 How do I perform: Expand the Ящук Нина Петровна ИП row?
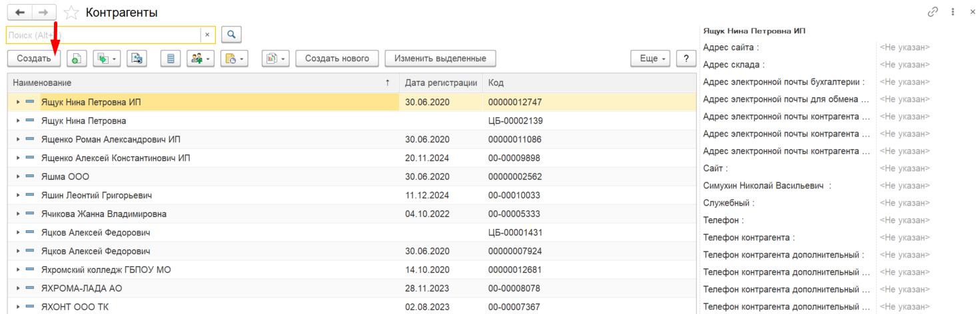[18, 102]
